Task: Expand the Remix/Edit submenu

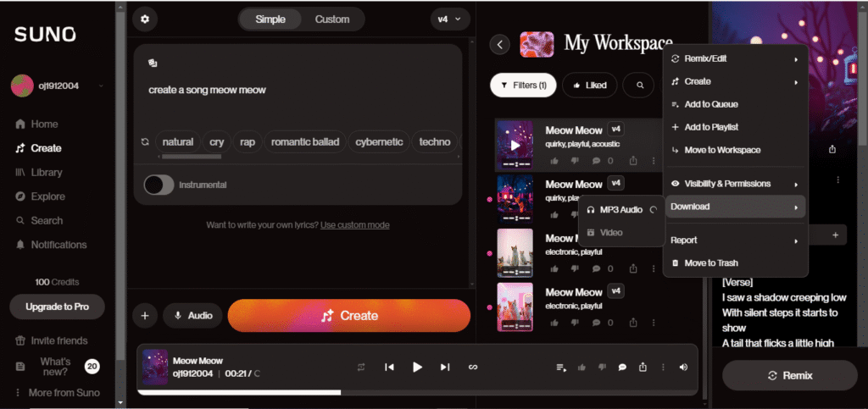Action: point(735,58)
